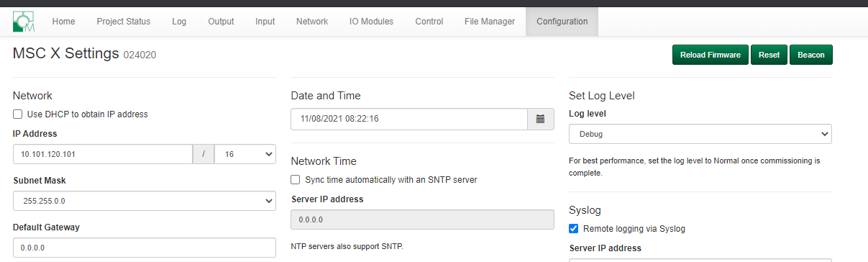Viewport: 868px width, 262px height.
Task: Uncheck Remote logging via Syslog
Action: point(573,229)
